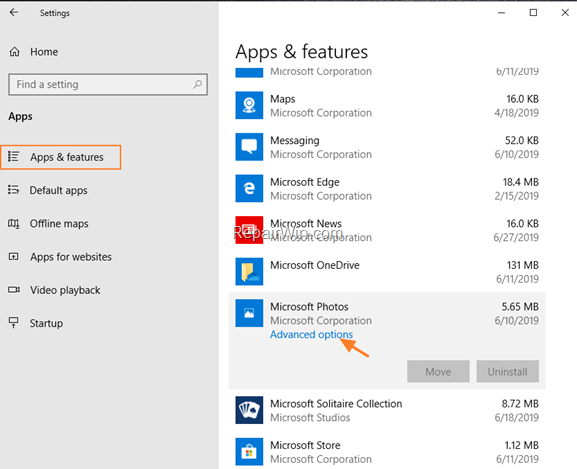The height and width of the screenshot is (469, 577).
Task: Click the 4/18/2019 Maps install date
Action: tap(516, 113)
